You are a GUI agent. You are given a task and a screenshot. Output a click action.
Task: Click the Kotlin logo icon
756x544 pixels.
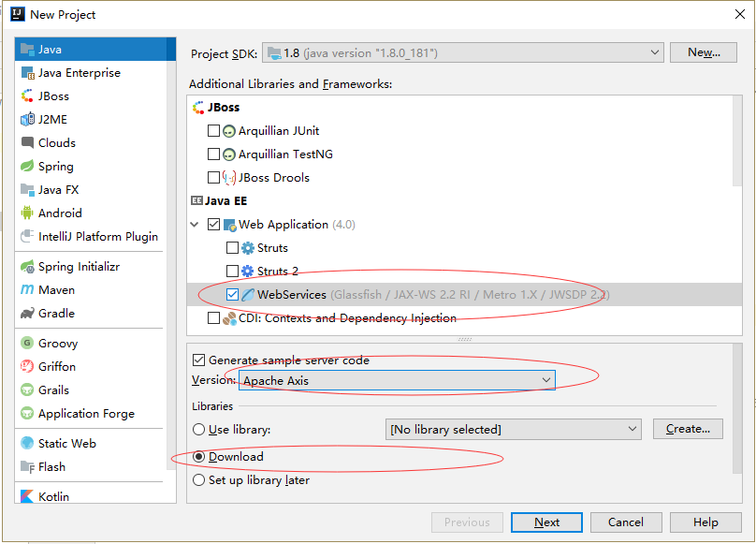click(27, 496)
